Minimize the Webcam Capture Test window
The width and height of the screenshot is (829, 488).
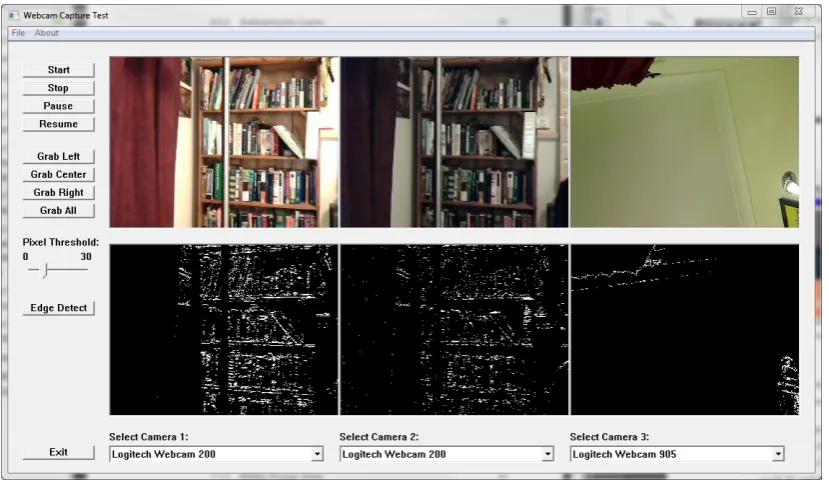click(752, 12)
